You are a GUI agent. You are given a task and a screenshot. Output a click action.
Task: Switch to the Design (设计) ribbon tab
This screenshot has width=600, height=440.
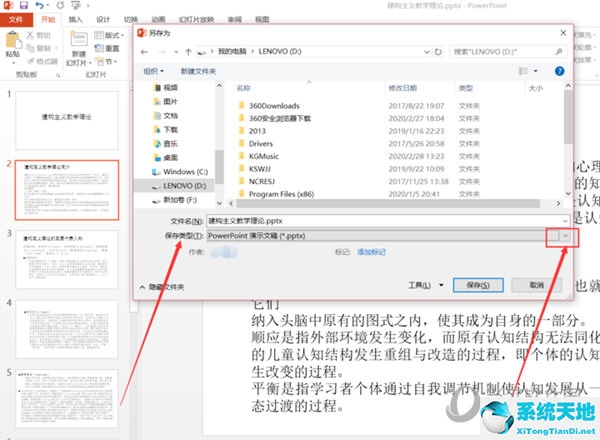103,20
